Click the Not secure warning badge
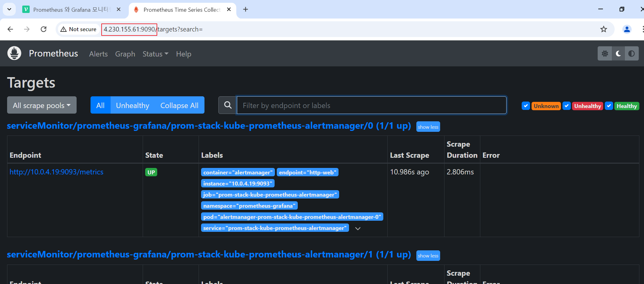Image resolution: width=644 pixels, height=284 pixels. tap(79, 29)
